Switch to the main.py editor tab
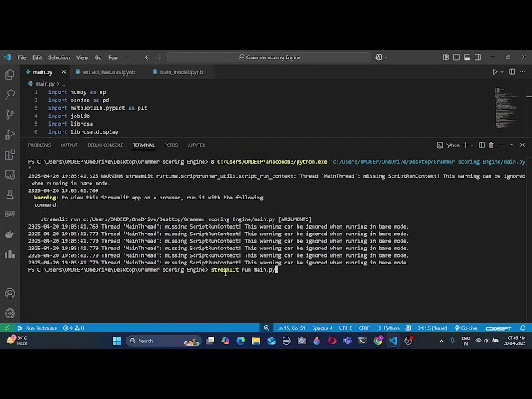The image size is (532, 399). coord(42,72)
